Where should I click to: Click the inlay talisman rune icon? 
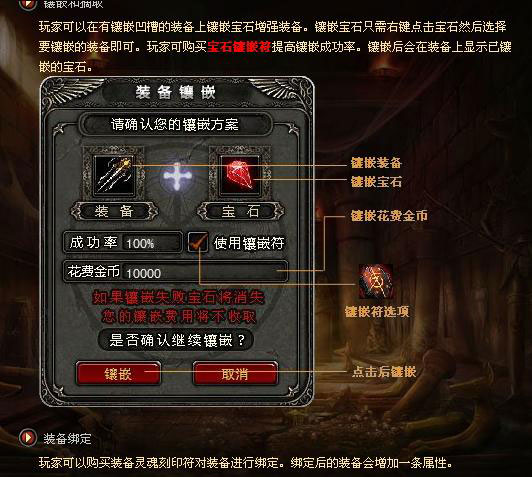point(376,281)
